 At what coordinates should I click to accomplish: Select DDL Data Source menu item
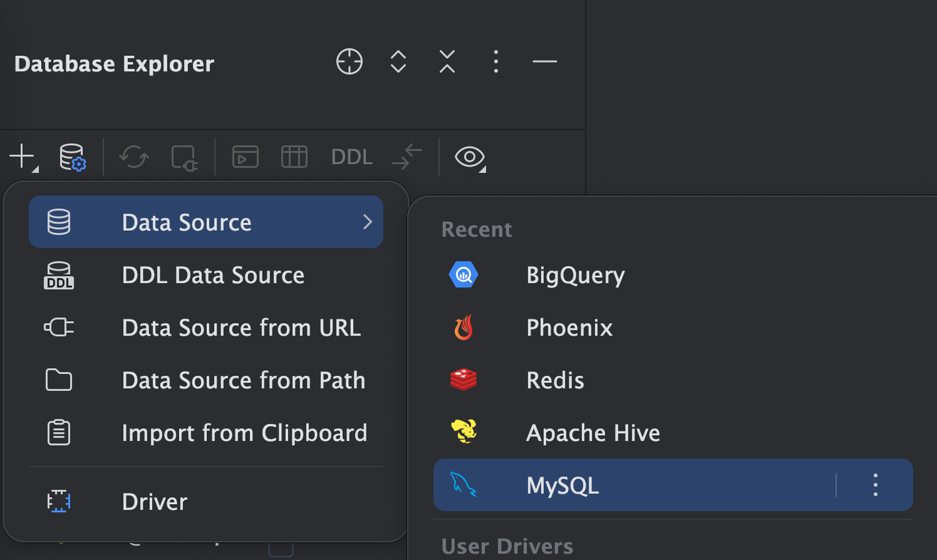212,275
